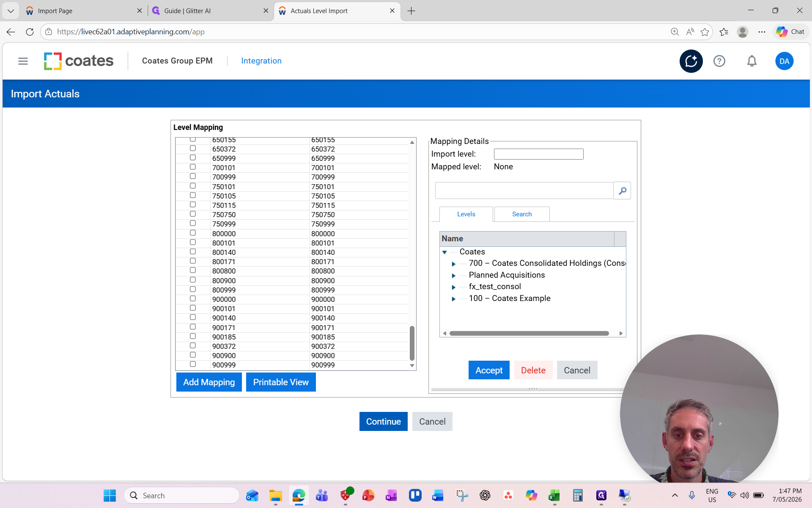The width and height of the screenshot is (812, 508).
Task: Collapse the Coates tree node
Action: click(x=444, y=252)
